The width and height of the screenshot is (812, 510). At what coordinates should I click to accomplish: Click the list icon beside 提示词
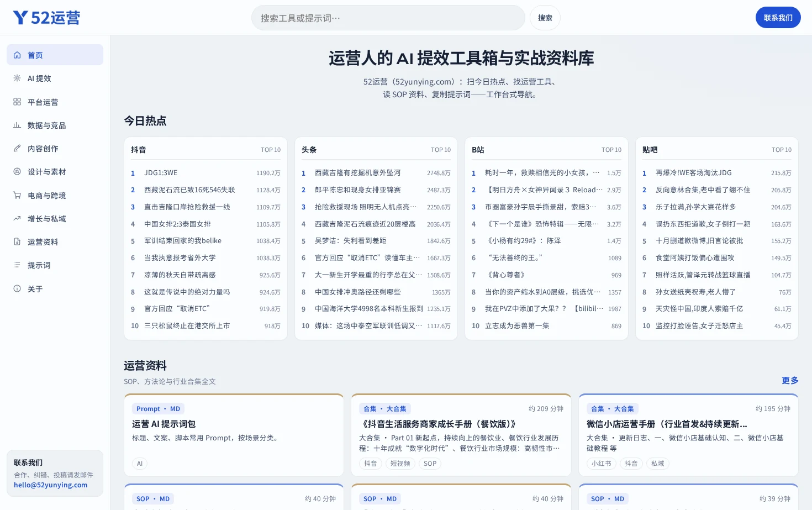(17, 265)
